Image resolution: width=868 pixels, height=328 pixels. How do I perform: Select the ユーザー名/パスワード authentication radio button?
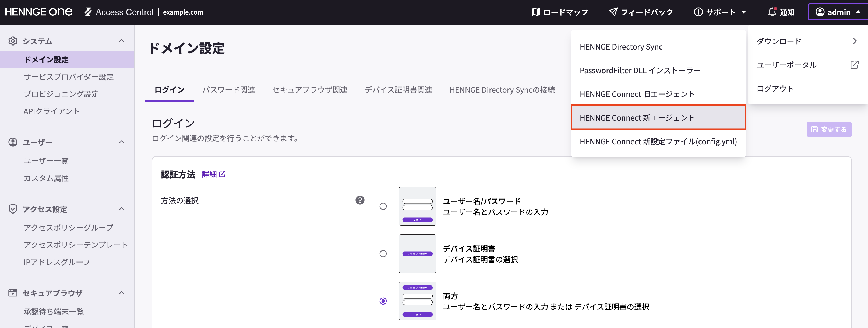click(x=383, y=206)
